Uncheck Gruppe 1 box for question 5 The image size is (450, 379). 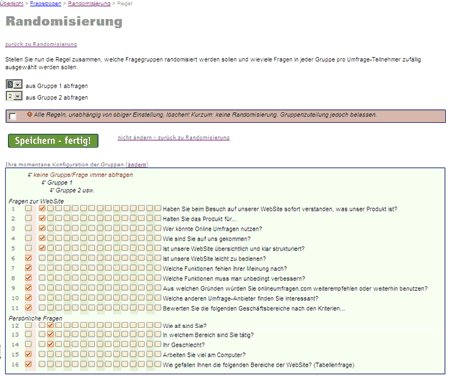[x=42, y=248]
